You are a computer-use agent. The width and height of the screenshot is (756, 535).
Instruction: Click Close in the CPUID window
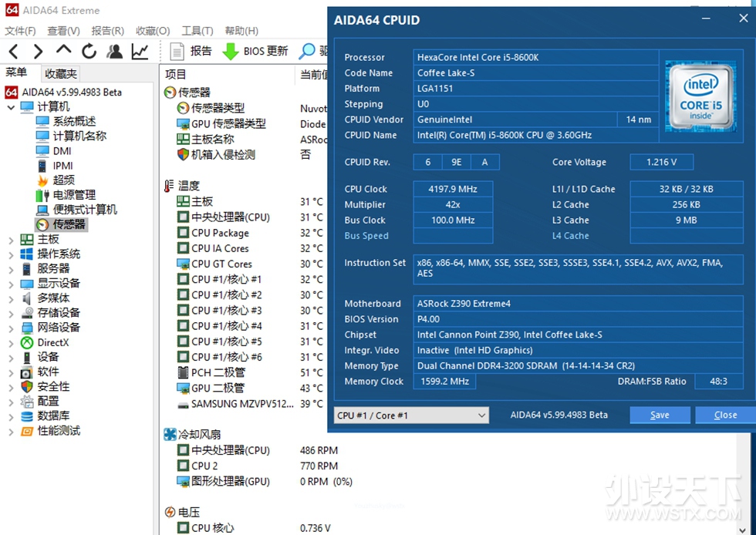[x=726, y=415]
